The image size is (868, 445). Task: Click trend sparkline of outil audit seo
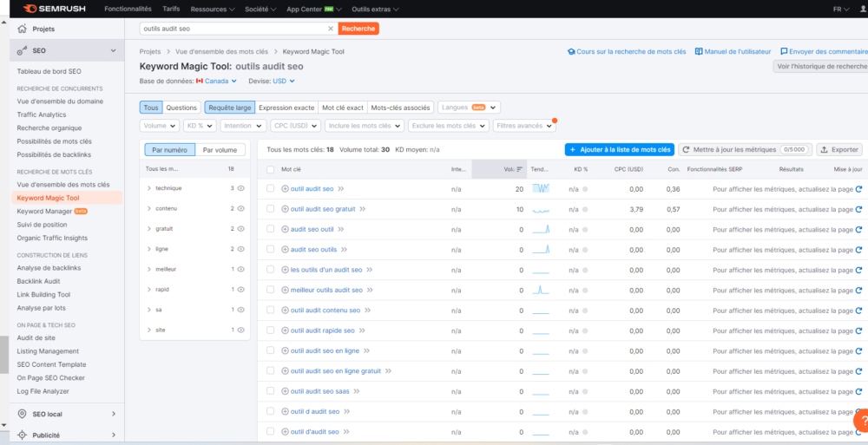pyautogui.click(x=541, y=189)
